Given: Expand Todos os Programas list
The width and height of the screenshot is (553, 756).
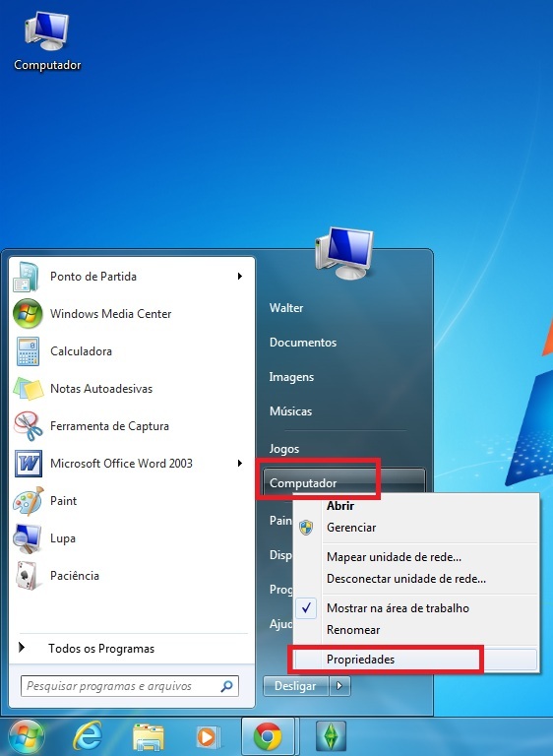Looking at the screenshot, I should [x=101, y=649].
